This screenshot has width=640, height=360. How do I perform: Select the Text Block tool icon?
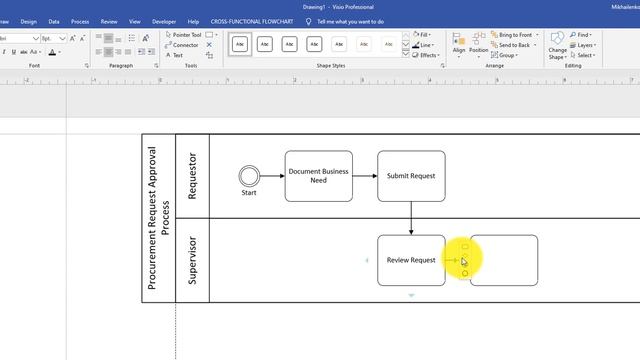[x=209, y=55]
